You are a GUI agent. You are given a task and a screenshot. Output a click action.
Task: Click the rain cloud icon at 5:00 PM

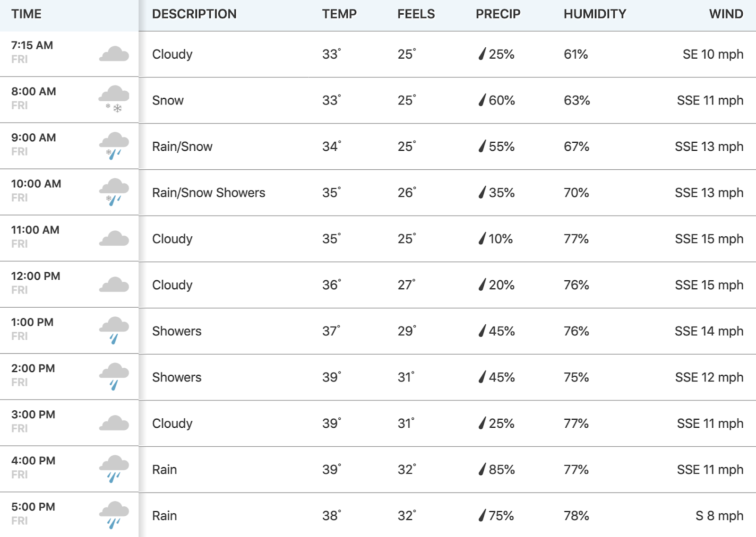tap(114, 515)
